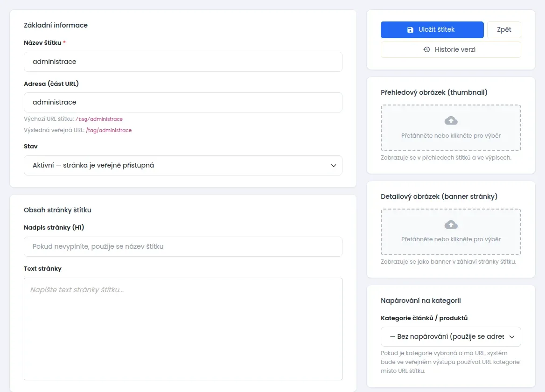Screen dimensions: 545x392
Task: Click thumbnail text "Přetáhněte nebo klikněte pro výběr"
Action: pyautogui.click(x=451, y=135)
